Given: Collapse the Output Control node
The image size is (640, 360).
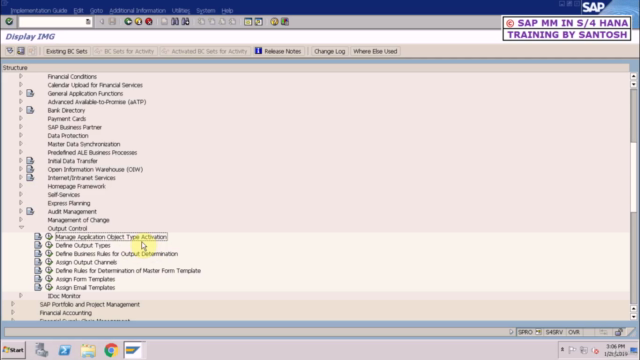Looking at the screenshot, I should [21, 228].
